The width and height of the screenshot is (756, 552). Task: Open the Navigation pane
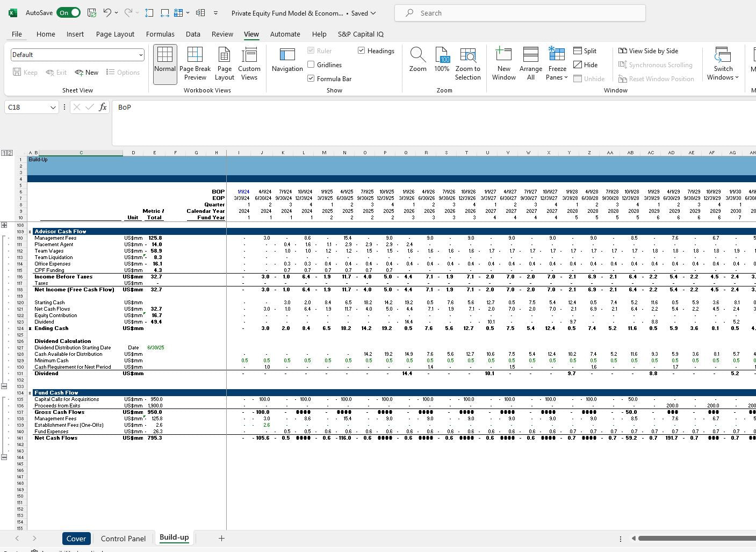[x=287, y=63]
